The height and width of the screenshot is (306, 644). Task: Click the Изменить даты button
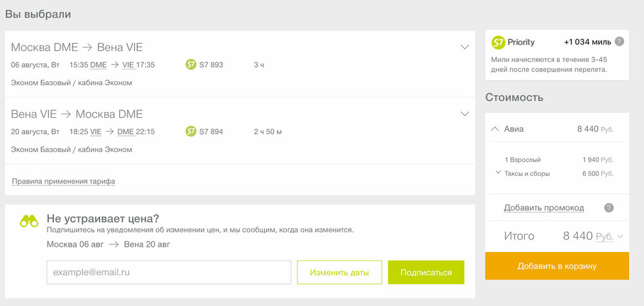(x=339, y=273)
